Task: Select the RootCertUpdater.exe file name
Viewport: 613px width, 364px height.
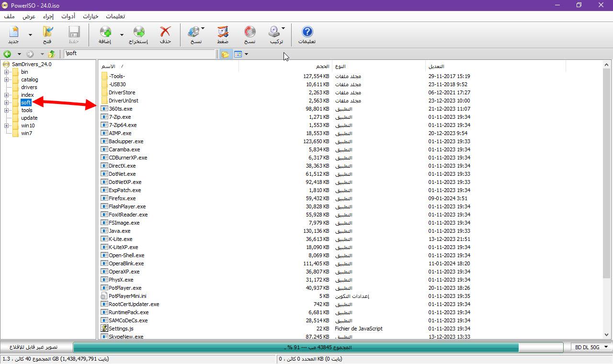Action: point(134,304)
